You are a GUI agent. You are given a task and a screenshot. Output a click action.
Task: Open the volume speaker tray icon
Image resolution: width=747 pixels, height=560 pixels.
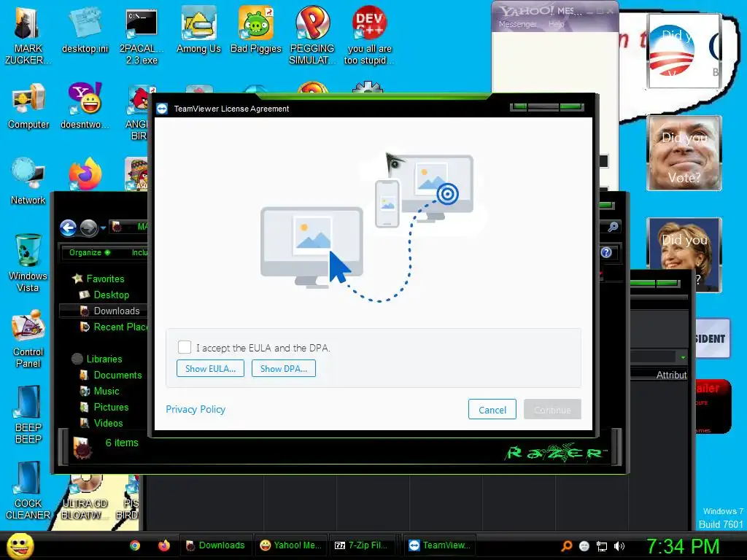pos(619,546)
